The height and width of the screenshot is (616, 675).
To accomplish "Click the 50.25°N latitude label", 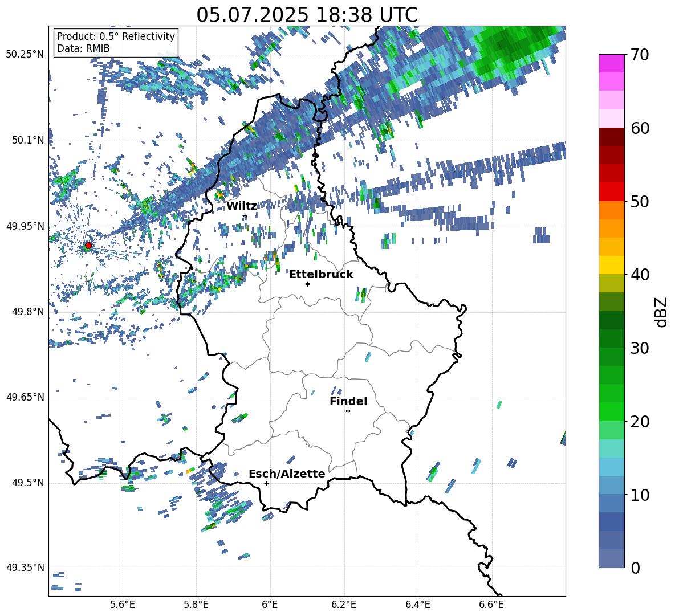I will 25,55.
